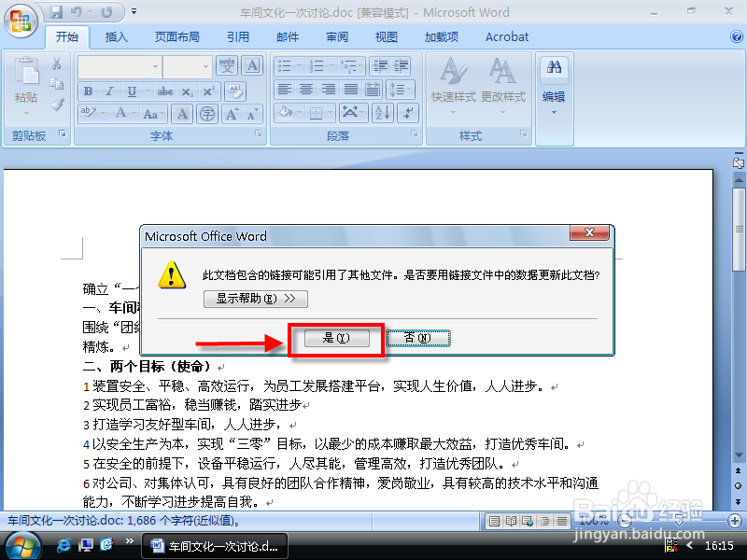This screenshot has height=560, width=747.
Task: Grow font size button
Action: pos(232,114)
